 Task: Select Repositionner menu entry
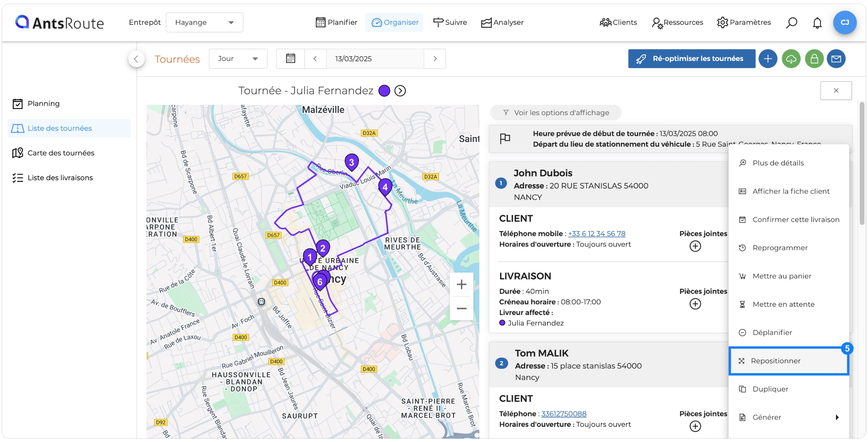[x=789, y=361]
